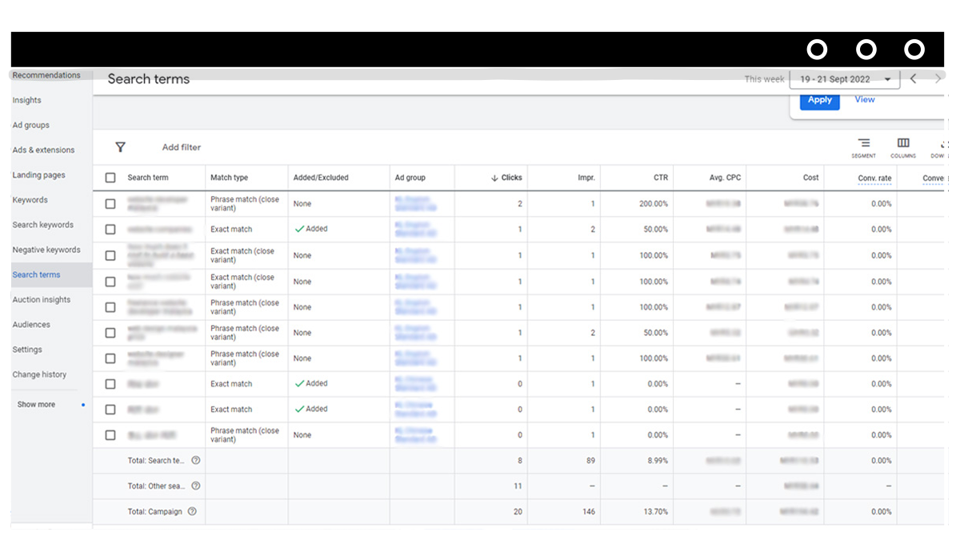Click help icon beside Total: Other searches

[196, 486]
